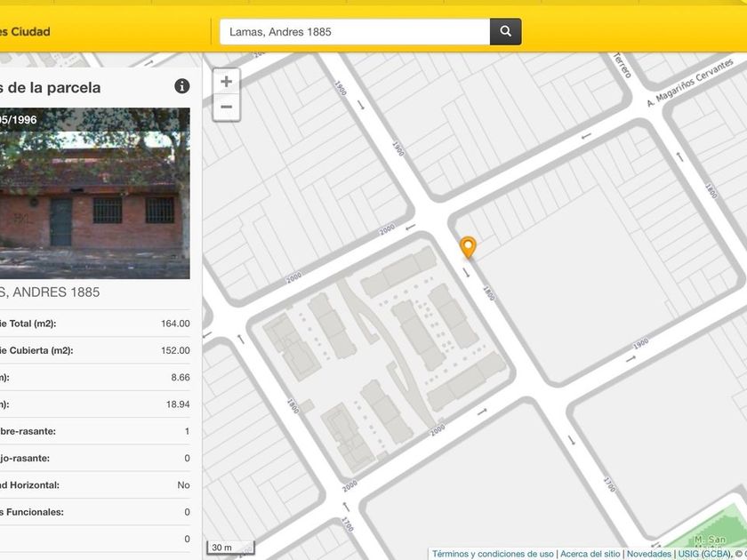Open the parcel info icon
This screenshot has height=560, width=747.
click(x=182, y=86)
